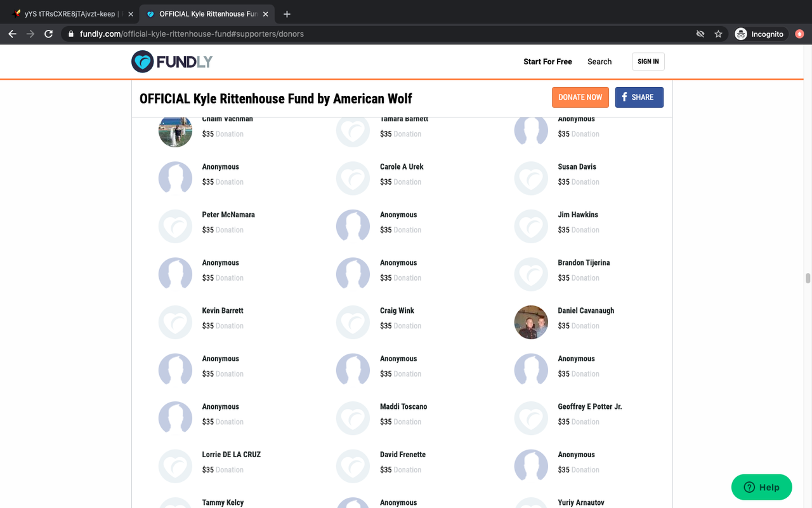
Task: Select donor name Geoffrey E Potter Jr.
Action: click(x=590, y=406)
